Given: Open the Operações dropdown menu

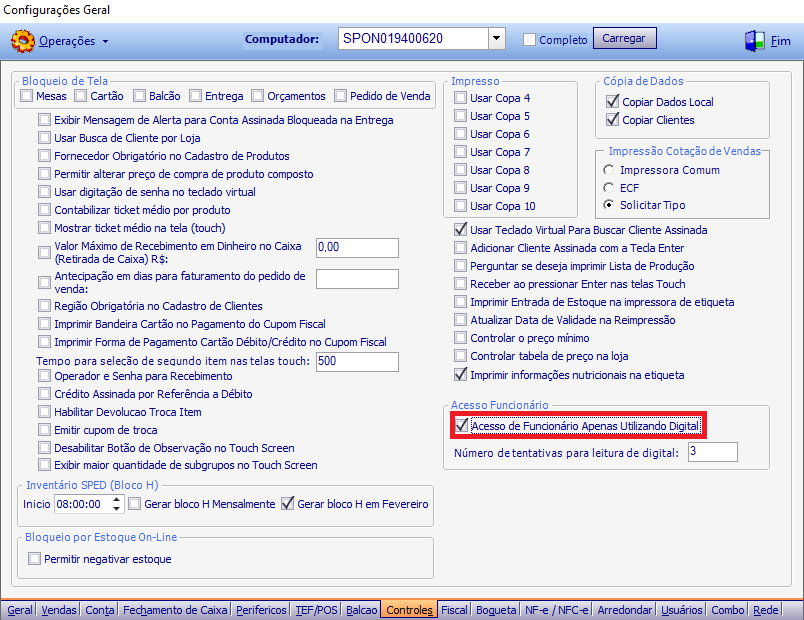Looking at the screenshot, I should pyautogui.click(x=74, y=41).
